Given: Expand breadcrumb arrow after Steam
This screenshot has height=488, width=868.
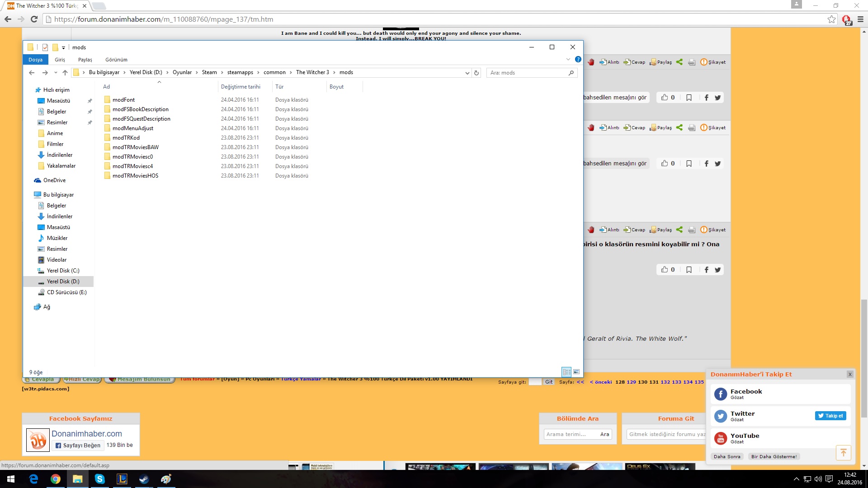Looking at the screenshot, I should [x=222, y=73].
